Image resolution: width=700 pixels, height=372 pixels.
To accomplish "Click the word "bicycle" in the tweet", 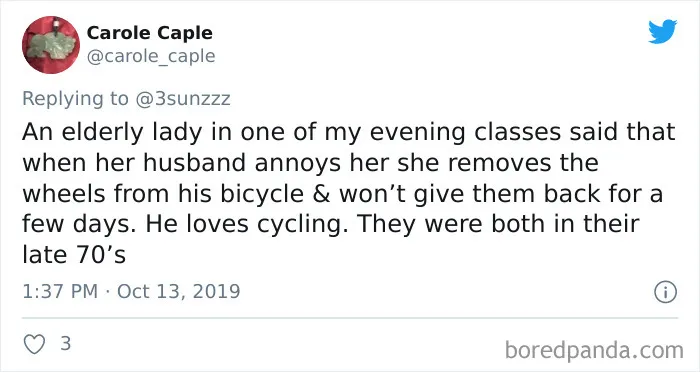I will coord(254,194).
